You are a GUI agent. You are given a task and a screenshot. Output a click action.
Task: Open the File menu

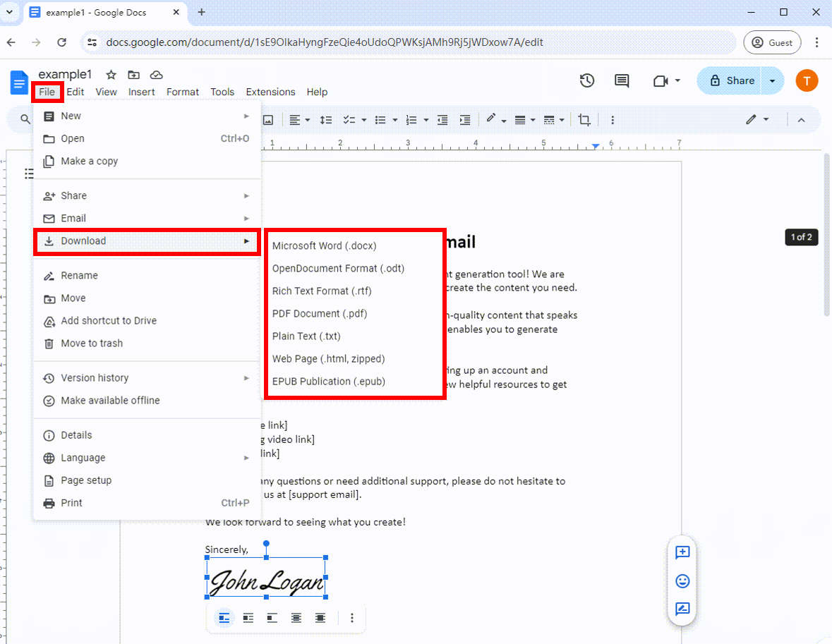click(47, 92)
